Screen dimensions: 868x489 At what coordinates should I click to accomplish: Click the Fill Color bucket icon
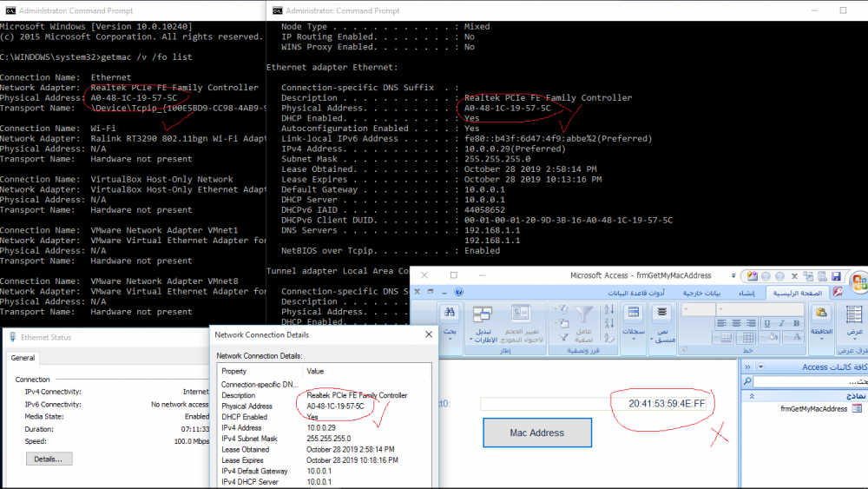click(773, 337)
